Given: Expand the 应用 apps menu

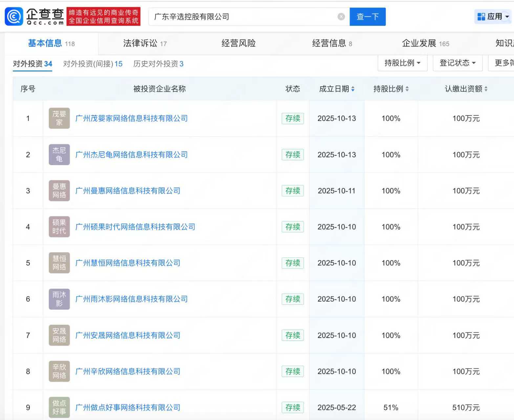Looking at the screenshot, I should (493, 17).
